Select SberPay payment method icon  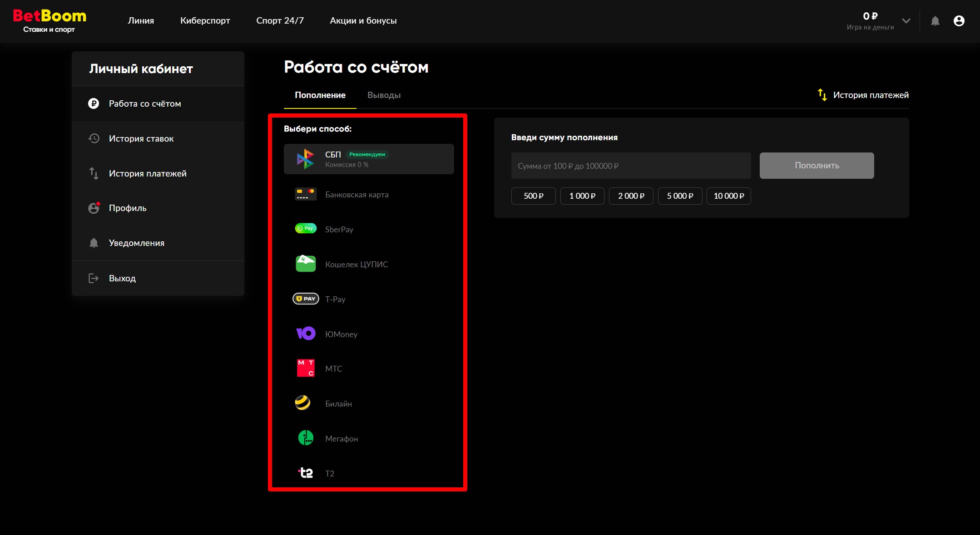306,229
